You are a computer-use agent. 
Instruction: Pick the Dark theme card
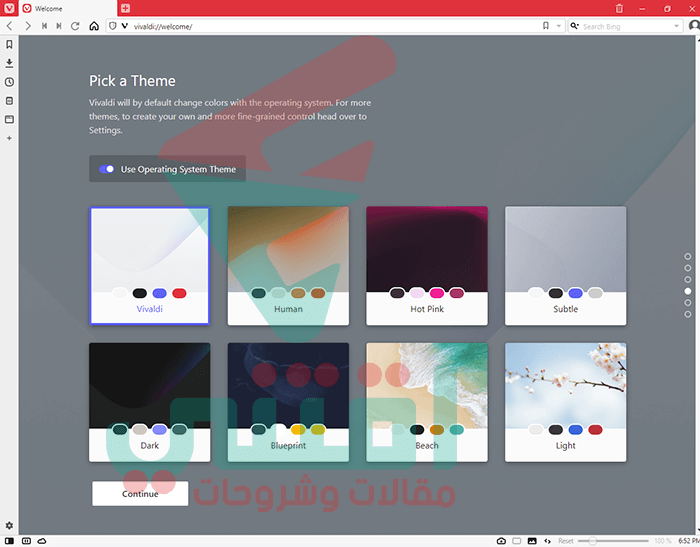150,402
